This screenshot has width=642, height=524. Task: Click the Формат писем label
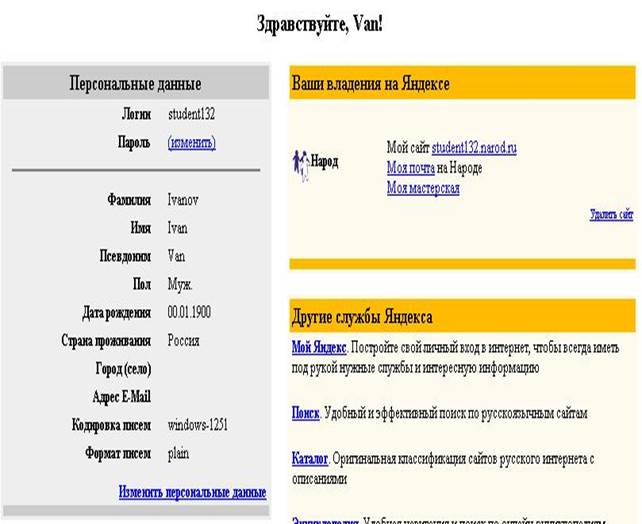[x=118, y=453]
